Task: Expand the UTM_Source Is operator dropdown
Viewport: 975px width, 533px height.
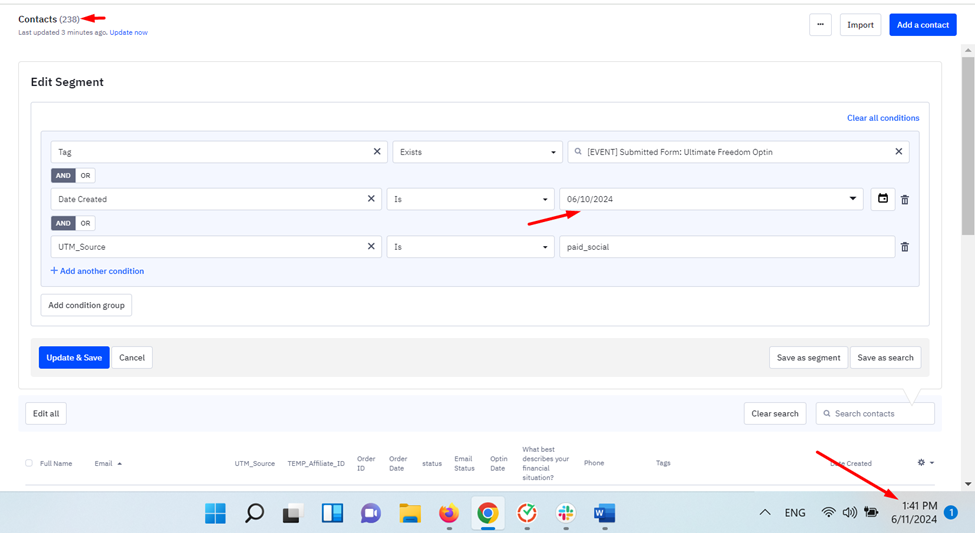Action: [470, 247]
